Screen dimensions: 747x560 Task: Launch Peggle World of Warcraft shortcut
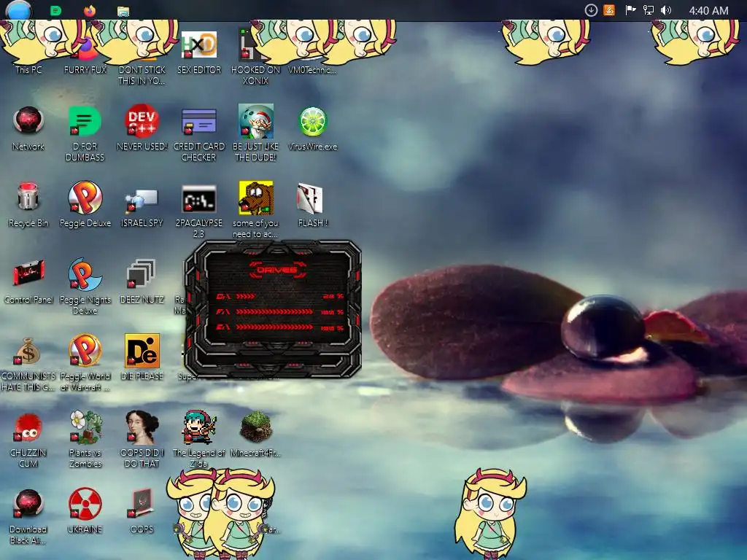pyautogui.click(x=85, y=363)
